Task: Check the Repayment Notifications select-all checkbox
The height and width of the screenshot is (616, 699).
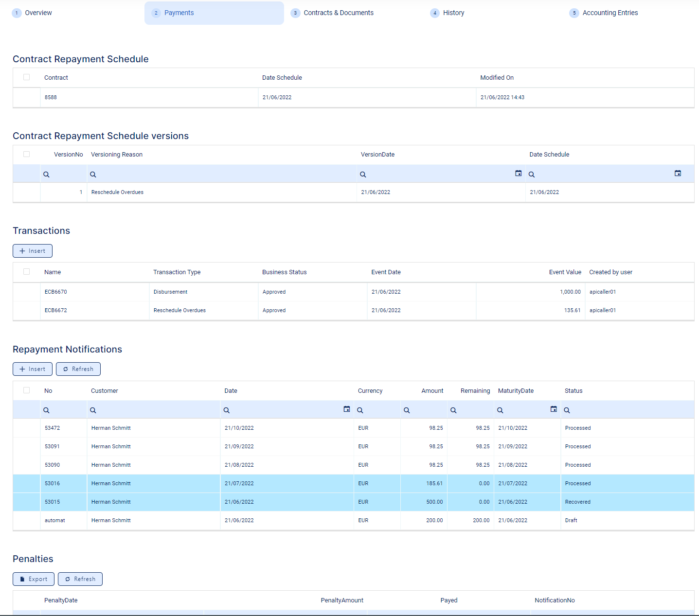Action: tap(27, 390)
